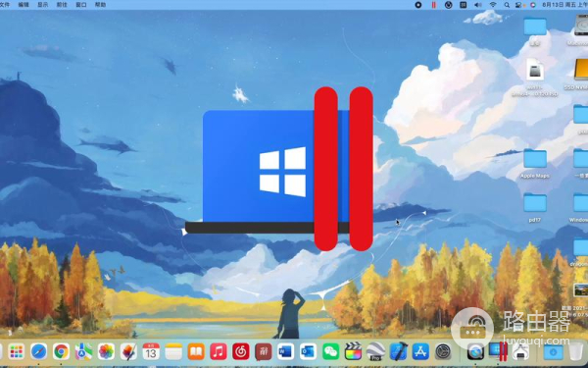
Task: Click the screen recording status icon in menu bar
Action: point(418,5)
